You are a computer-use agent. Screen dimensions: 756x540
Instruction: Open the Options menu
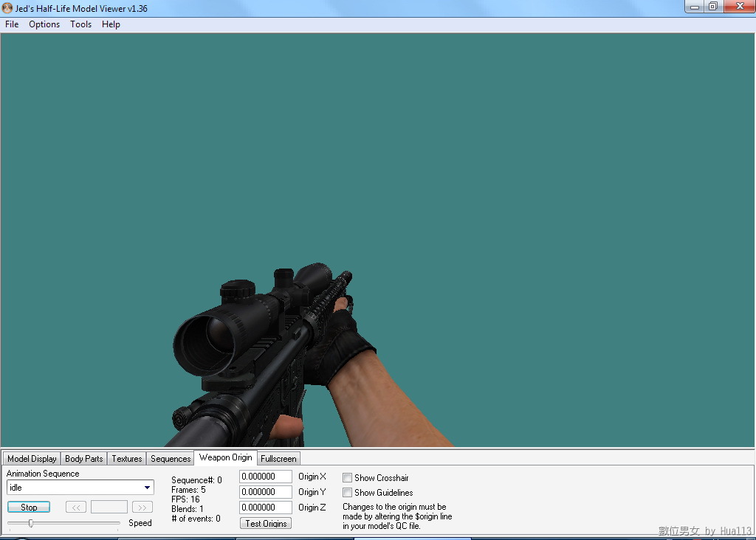click(44, 24)
